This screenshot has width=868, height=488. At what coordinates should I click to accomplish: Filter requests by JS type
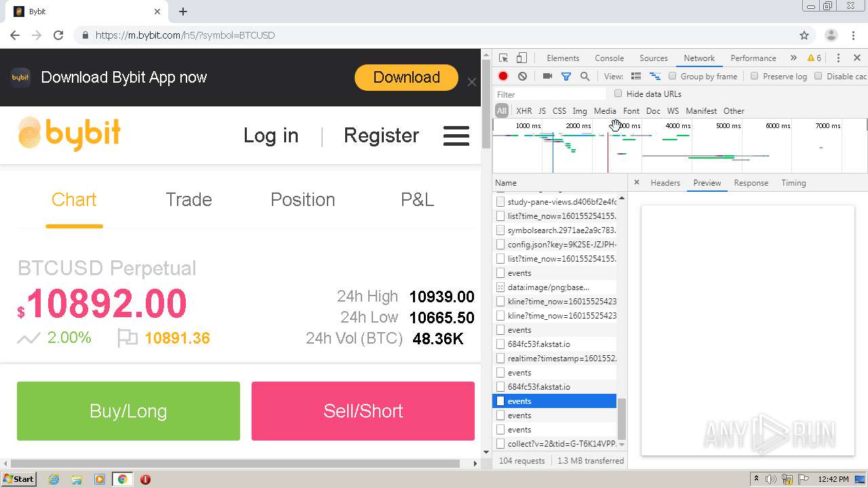pos(542,111)
